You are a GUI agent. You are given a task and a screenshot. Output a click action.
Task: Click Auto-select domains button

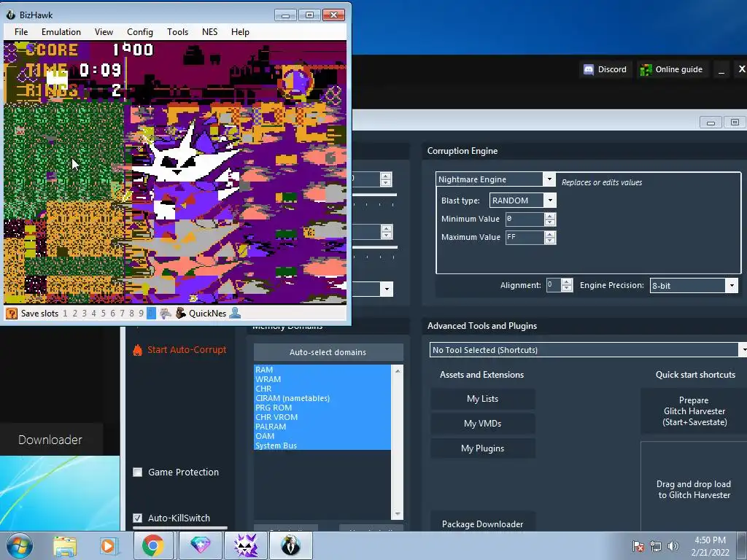point(328,352)
